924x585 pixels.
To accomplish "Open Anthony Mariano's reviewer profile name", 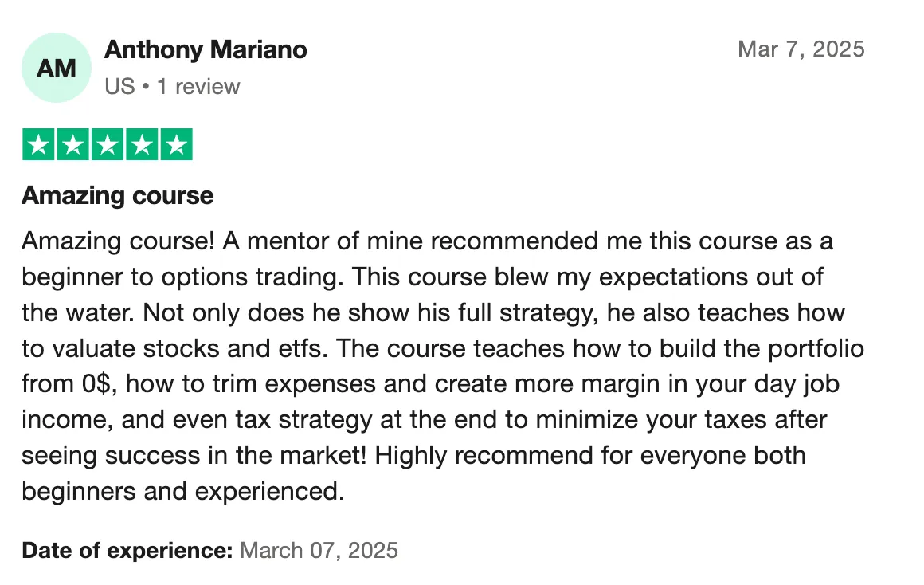I will [x=206, y=50].
